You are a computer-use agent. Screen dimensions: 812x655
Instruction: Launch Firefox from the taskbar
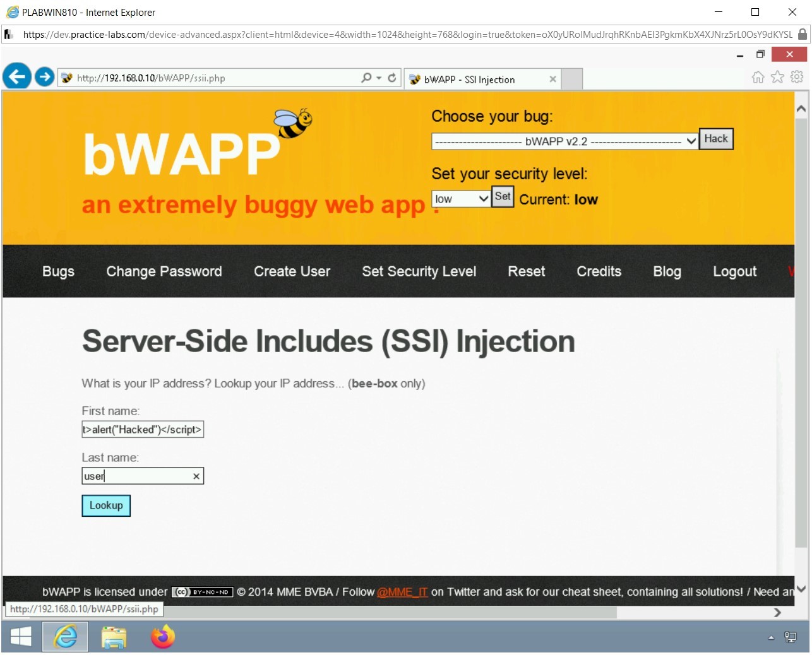[x=162, y=637]
